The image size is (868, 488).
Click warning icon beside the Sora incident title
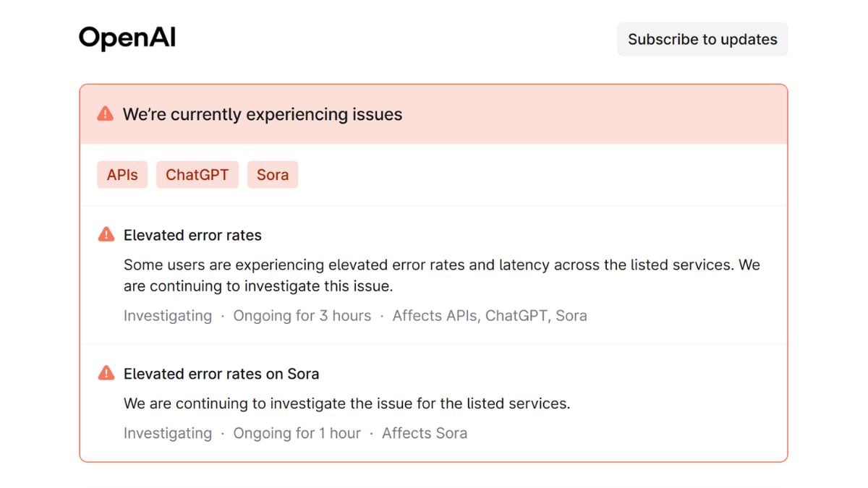coord(106,373)
